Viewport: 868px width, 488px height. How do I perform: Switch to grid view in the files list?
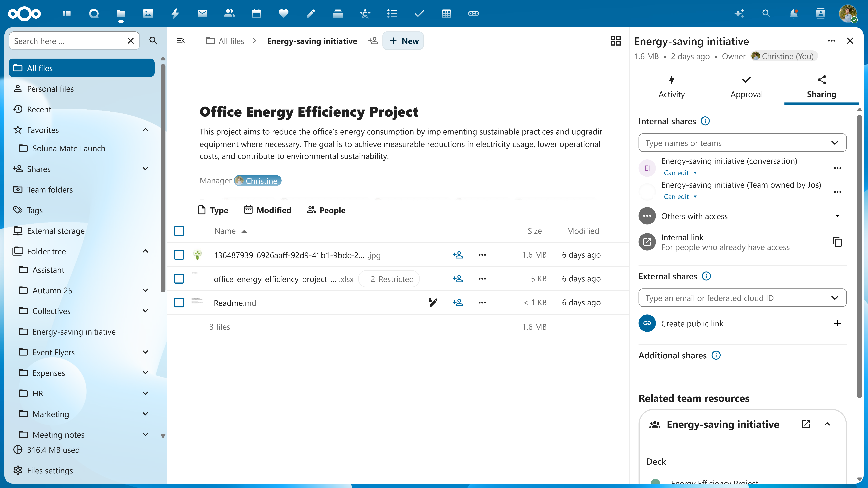tap(616, 41)
